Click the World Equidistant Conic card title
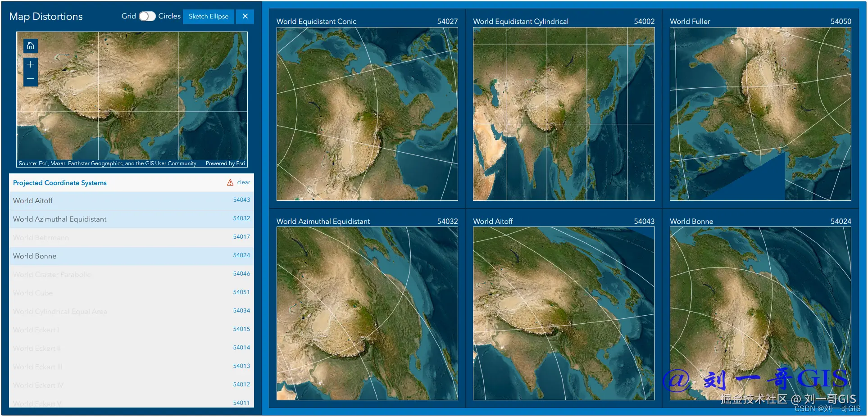The height and width of the screenshot is (417, 868). (x=316, y=21)
